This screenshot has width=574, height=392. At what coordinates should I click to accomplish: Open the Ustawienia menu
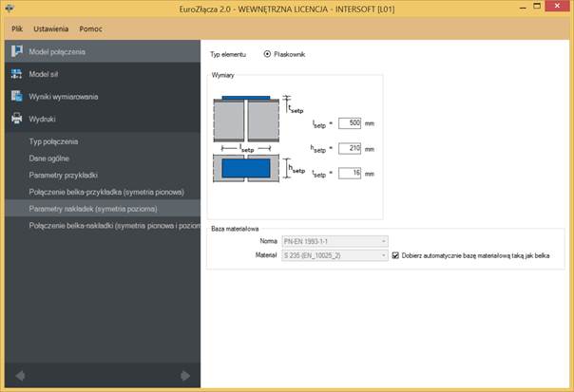click(51, 28)
